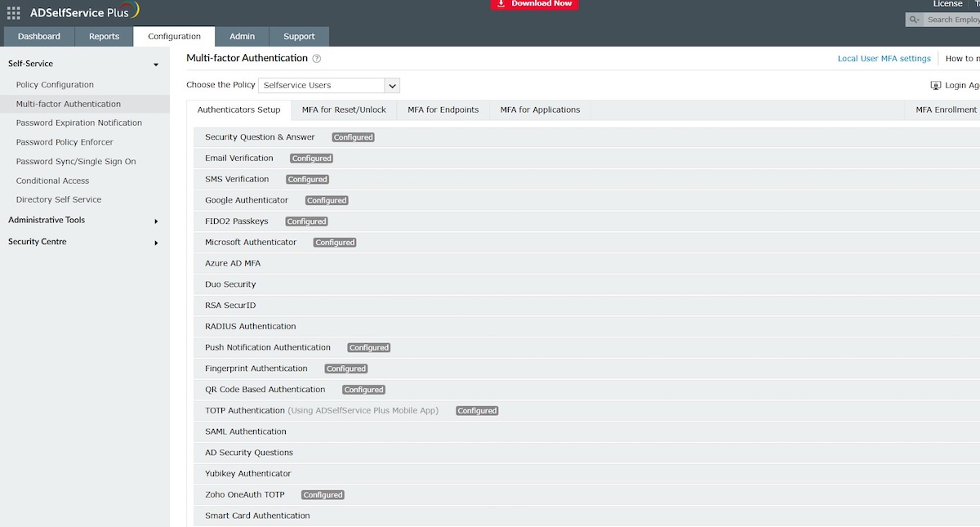The height and width of the screenshot is (527, 980).
Task: Open the Reports tab
Action: pyautogui.click(x=104, y=37)
